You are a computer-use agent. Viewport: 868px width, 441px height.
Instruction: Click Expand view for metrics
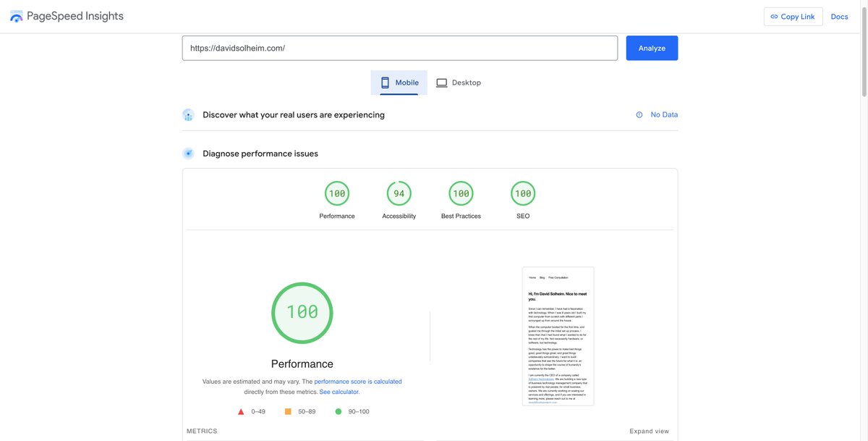point(649,431)
